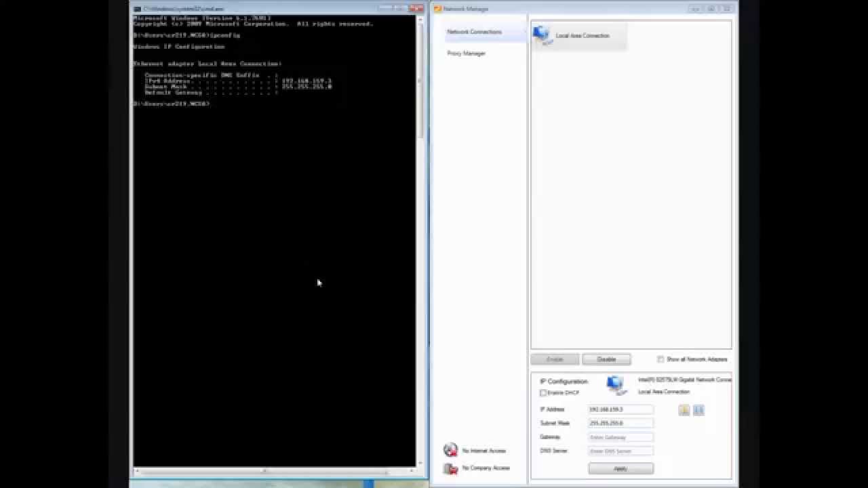Image resolution: width=868 pixels, height=488 pixels.
Task: Click the blue icon beside IP Address field
Action: tap(698, 410)
